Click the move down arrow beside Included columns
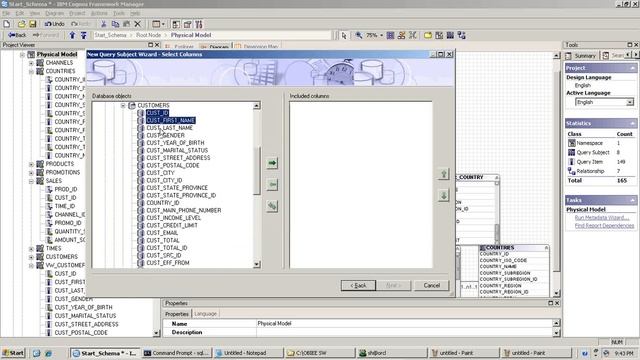Image resolution: width=640 pixels, height=360 pixels. pos(444,196)
